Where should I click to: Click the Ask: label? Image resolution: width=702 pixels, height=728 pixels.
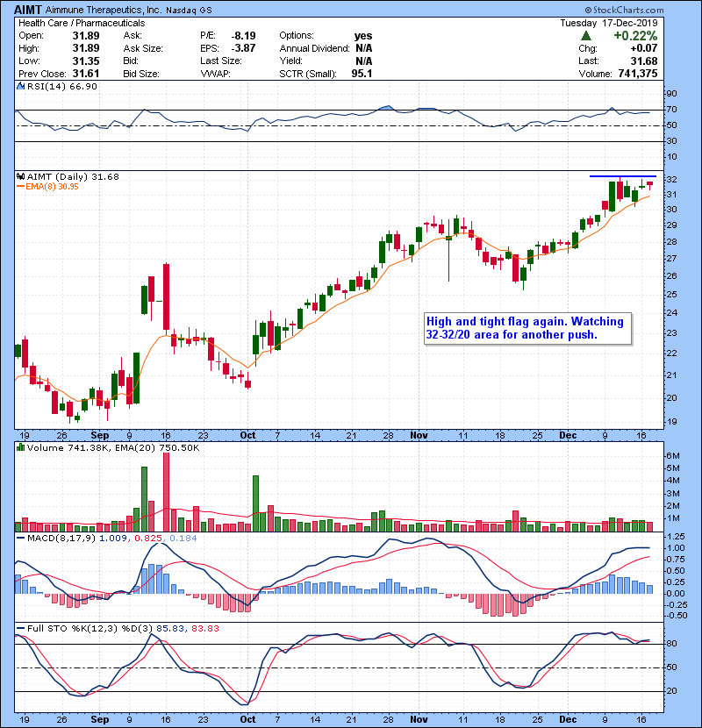click(133, 36)
